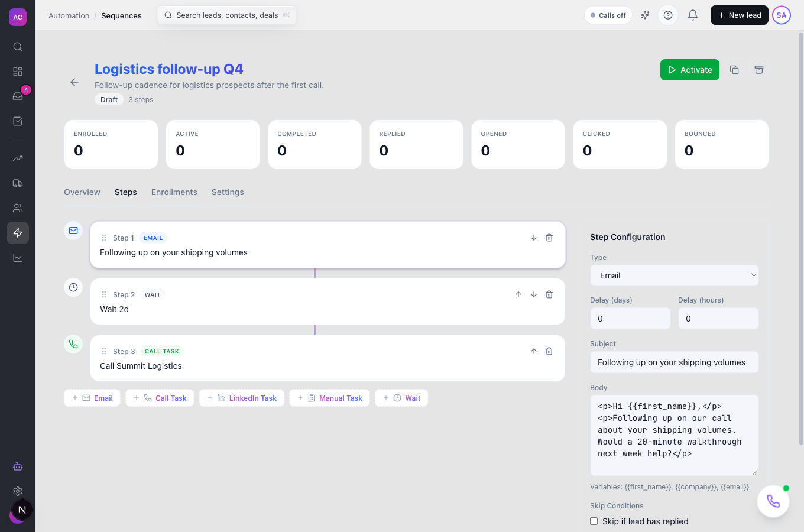Add a LinkedIn Task step
Image resolution: width=804 pixels, height=532 pixels.
point(242,398)
